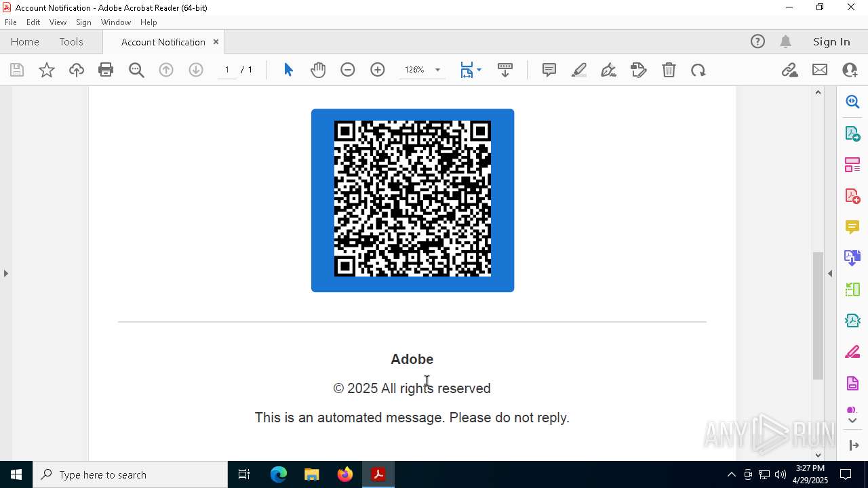Image resolution: width=868 pixels, height=488 pixels.
Task: Add a sticky note comment
Action: [x=549, y=70]
